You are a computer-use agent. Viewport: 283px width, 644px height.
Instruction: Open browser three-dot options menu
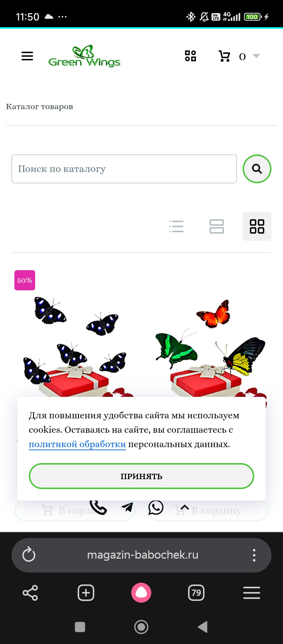(254, 555)
